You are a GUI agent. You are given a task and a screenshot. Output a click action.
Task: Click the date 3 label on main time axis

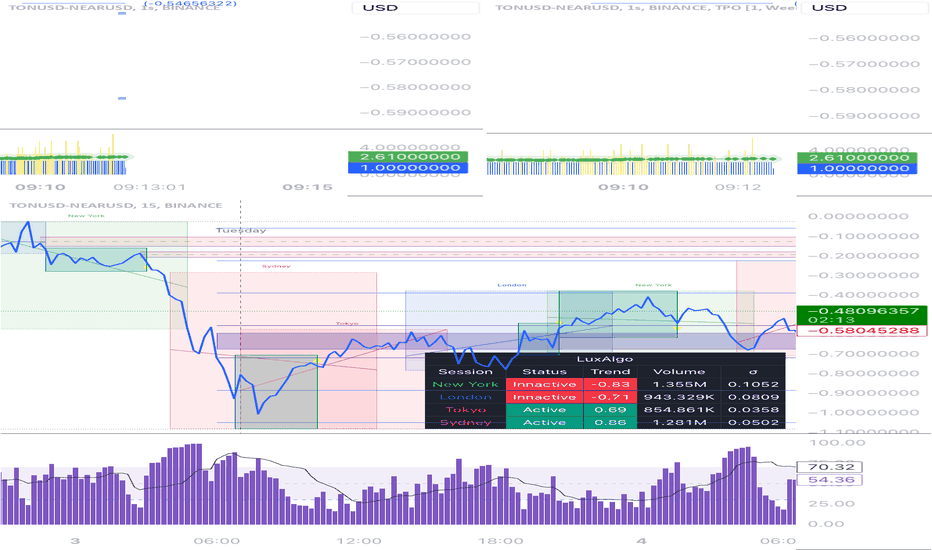pos(75,541)
